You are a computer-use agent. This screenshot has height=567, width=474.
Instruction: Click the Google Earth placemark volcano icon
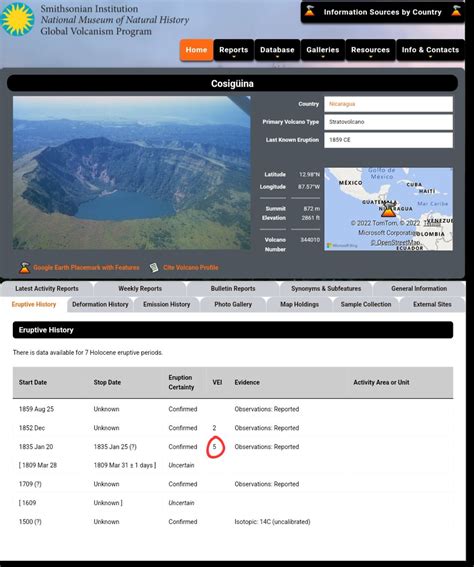coord(25,268)
